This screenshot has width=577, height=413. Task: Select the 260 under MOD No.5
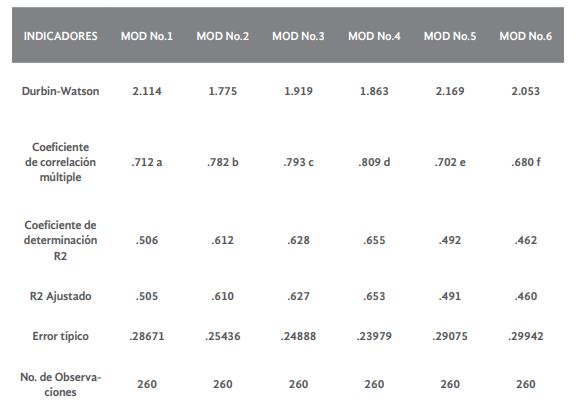click(x=450, y=384)
